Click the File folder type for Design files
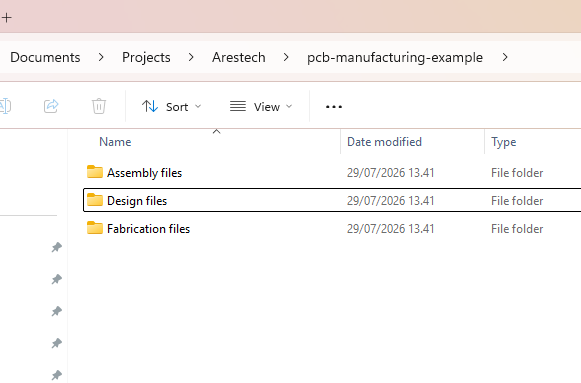The height and width of the screenshot is (383, 581). pyautogui.click(x=517, y=201)
